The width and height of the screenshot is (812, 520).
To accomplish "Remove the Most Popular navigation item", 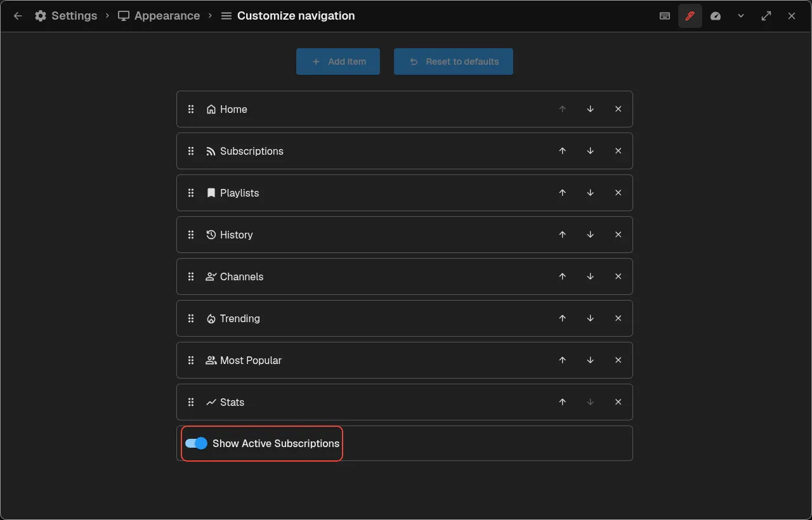I will coord(619,360).
